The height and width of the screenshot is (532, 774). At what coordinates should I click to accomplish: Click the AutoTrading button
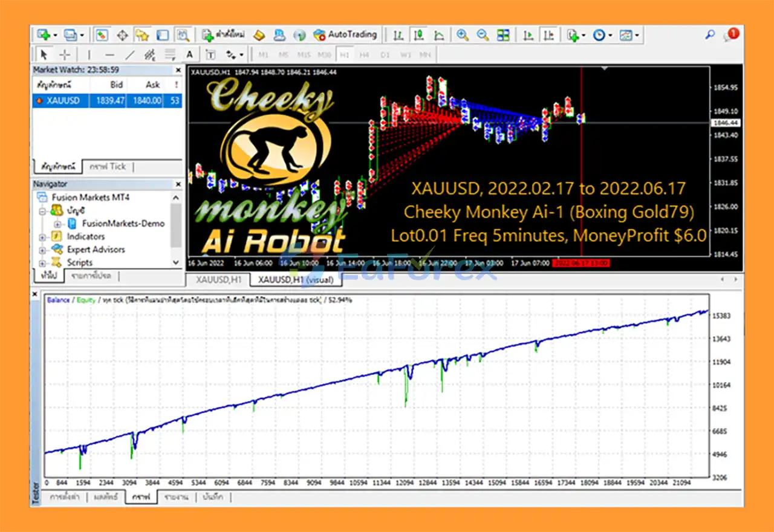(x=345, y=34)
